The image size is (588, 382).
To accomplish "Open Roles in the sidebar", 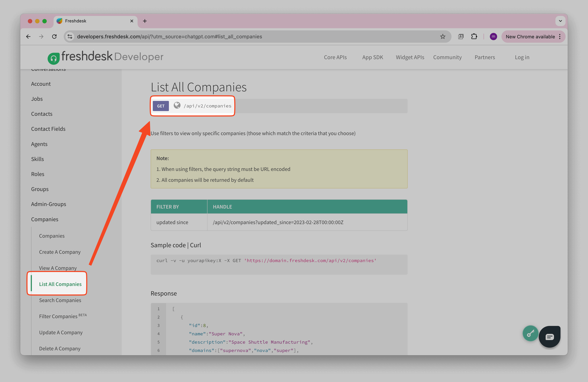I will (37, 174).
